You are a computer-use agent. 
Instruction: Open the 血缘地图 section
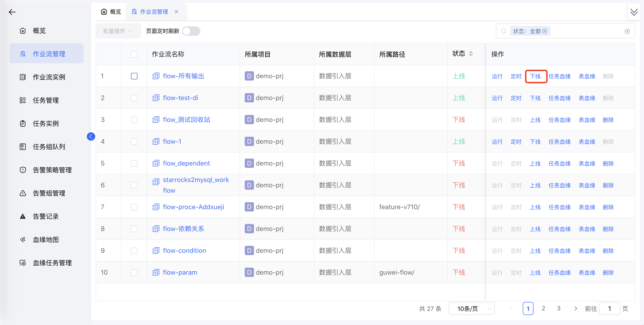coord(46,240)
